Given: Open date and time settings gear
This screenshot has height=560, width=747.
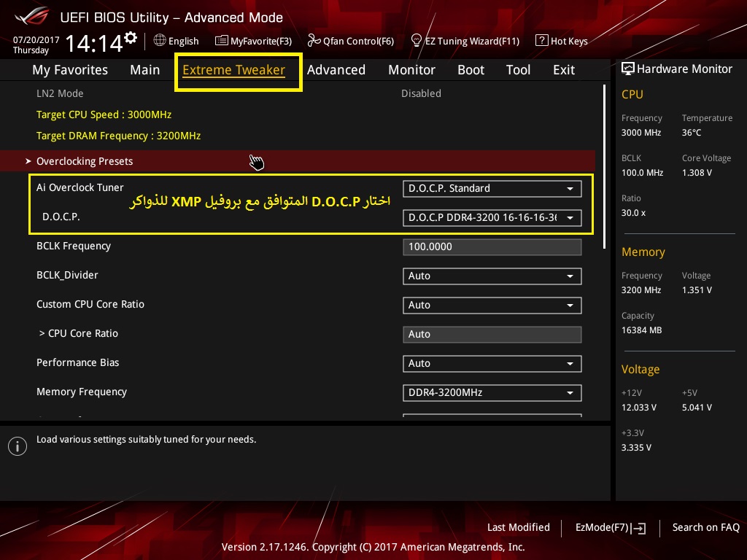Looking at the screenshot, I should (131, 38).
